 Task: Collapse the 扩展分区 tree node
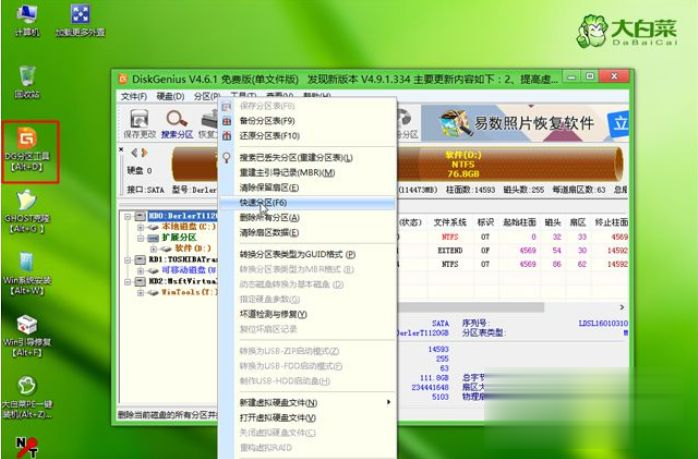[141, 238]
